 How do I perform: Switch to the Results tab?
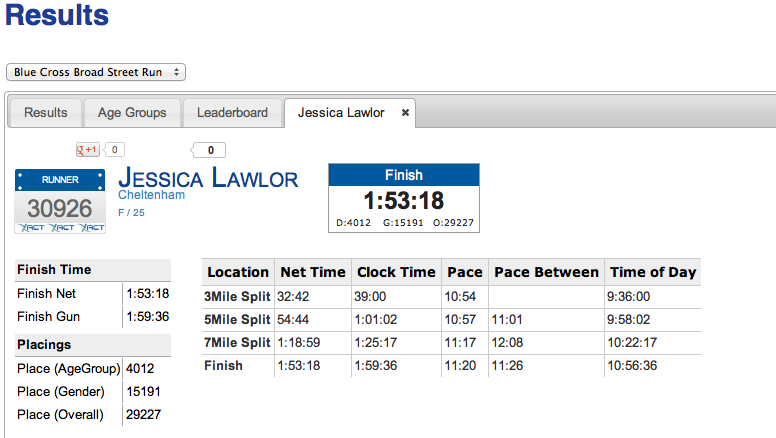click(x=46, y=113)
